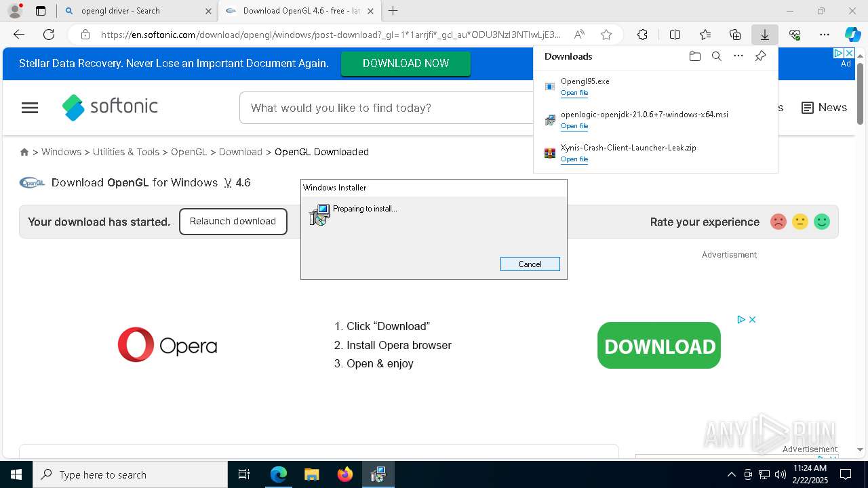Open Task View on taskbar
Screen dimensions: 868x488
click(x=244, y=474)
